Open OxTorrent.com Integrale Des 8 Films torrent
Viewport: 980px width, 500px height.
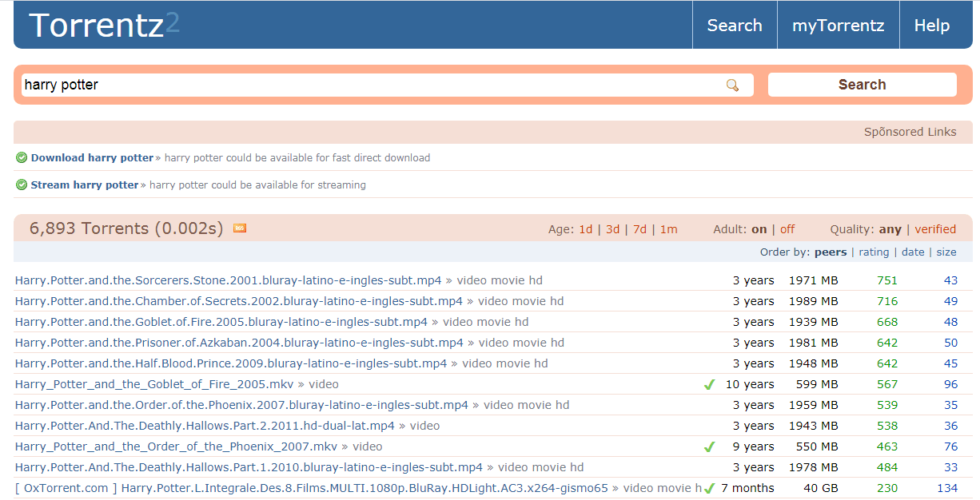pos(312,488)
